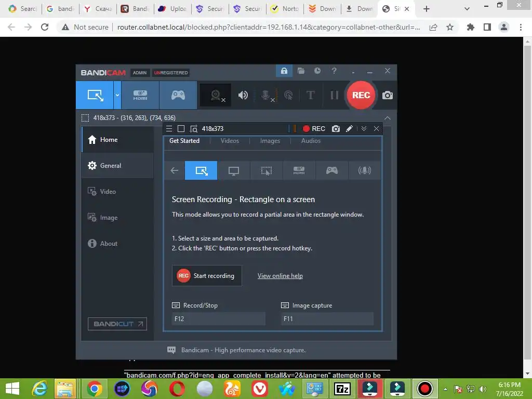Toggle the mouse click effect icon
The width and height of the screenshot is (532, 399).
[x=288, y=96]
